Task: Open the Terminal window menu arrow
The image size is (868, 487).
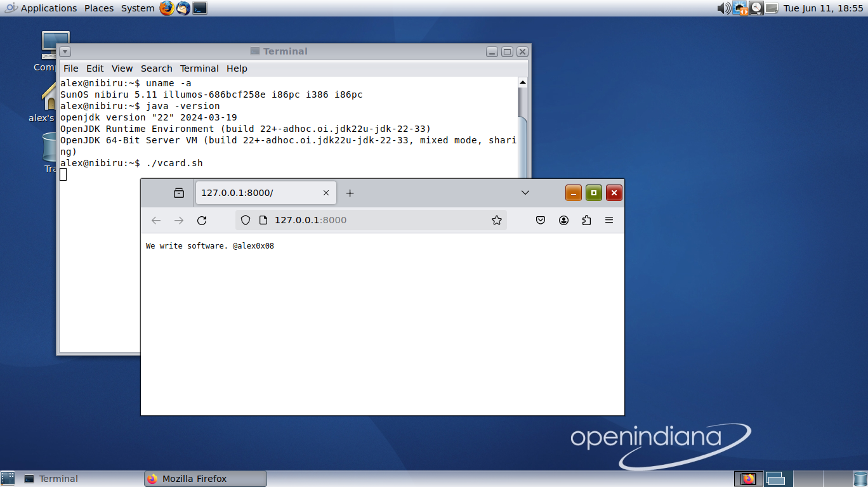Action: [x=65, y=52]
